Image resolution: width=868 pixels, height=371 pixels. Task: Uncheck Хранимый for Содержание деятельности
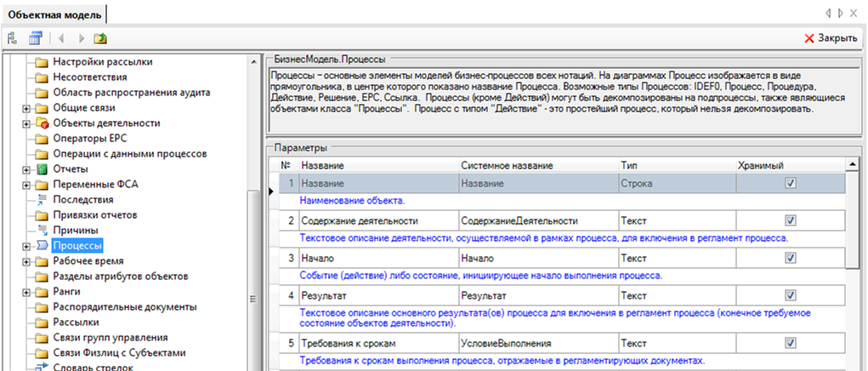790,220
